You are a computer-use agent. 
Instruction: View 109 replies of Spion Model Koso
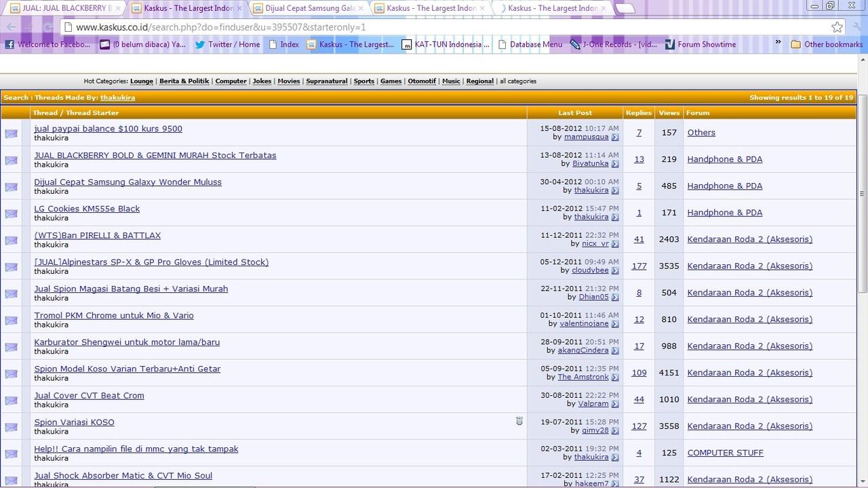(x=639, y=373)
